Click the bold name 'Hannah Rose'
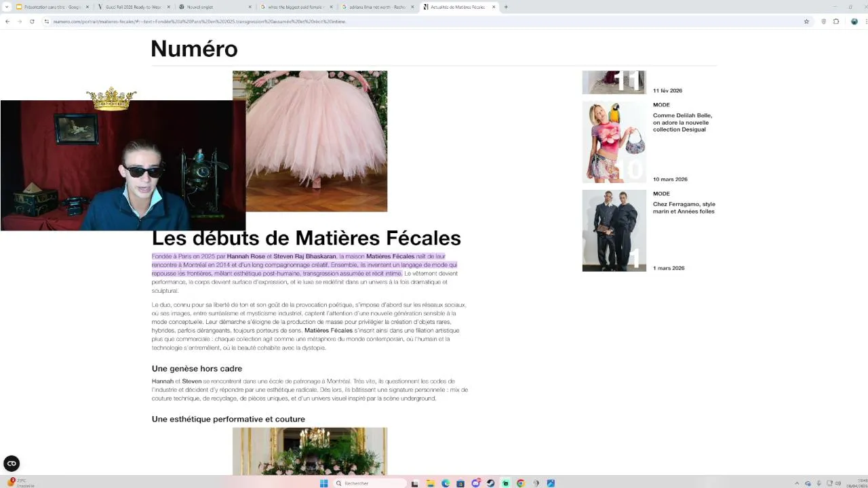 point(246,256)
